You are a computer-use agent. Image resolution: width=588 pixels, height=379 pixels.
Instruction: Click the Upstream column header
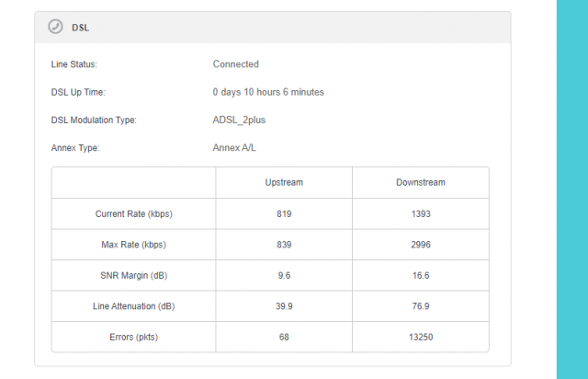[x=284, y=182]
